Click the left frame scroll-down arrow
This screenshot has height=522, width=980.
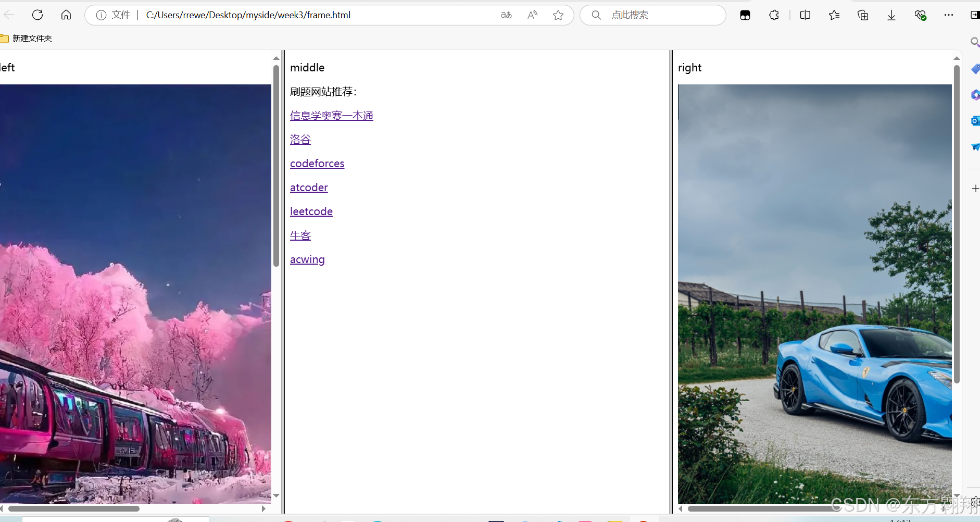tap(276, 496)
